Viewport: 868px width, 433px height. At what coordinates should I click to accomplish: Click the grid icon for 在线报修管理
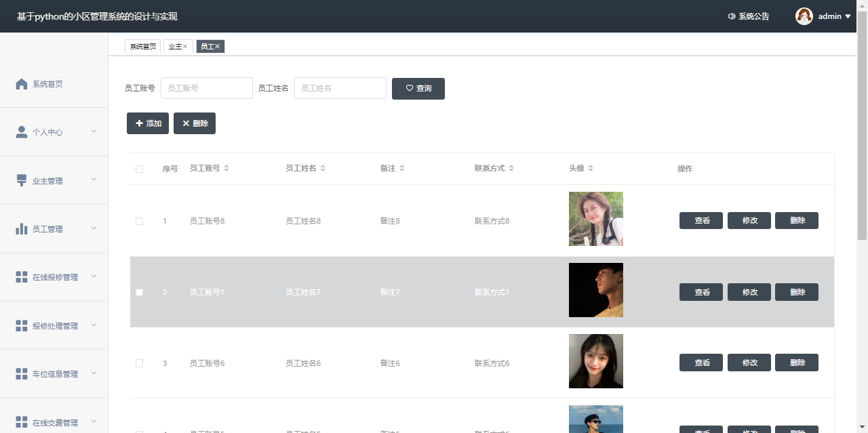click(22, 277)
